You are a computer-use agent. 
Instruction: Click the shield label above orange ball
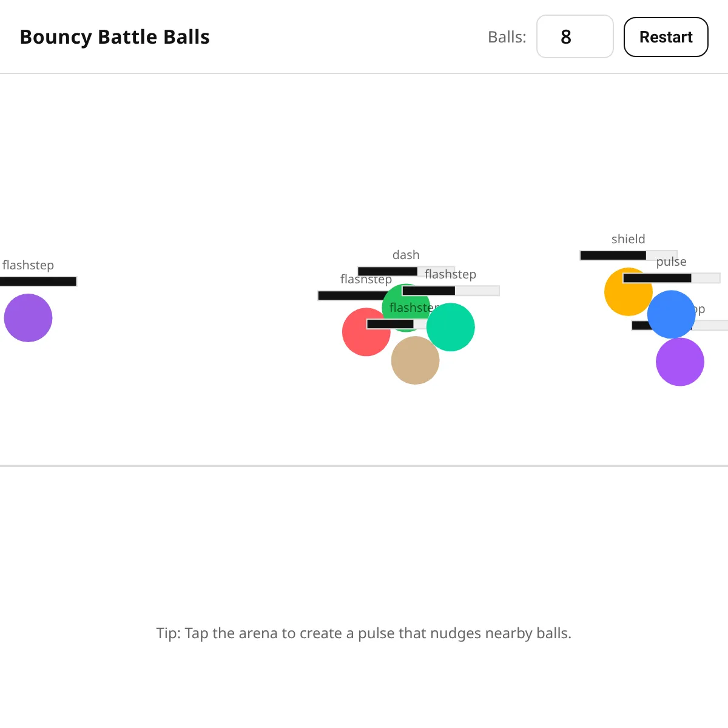click(629, 239)
